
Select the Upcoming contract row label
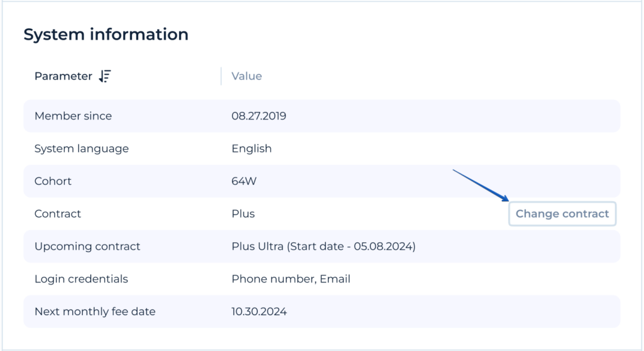tap(87, 247)
